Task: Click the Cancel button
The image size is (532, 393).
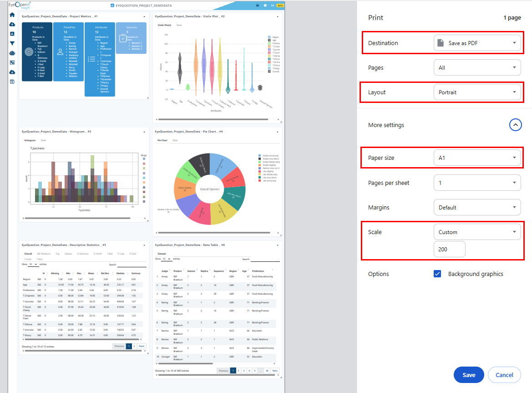Action: pyautogui.click(x=504, y=375)
